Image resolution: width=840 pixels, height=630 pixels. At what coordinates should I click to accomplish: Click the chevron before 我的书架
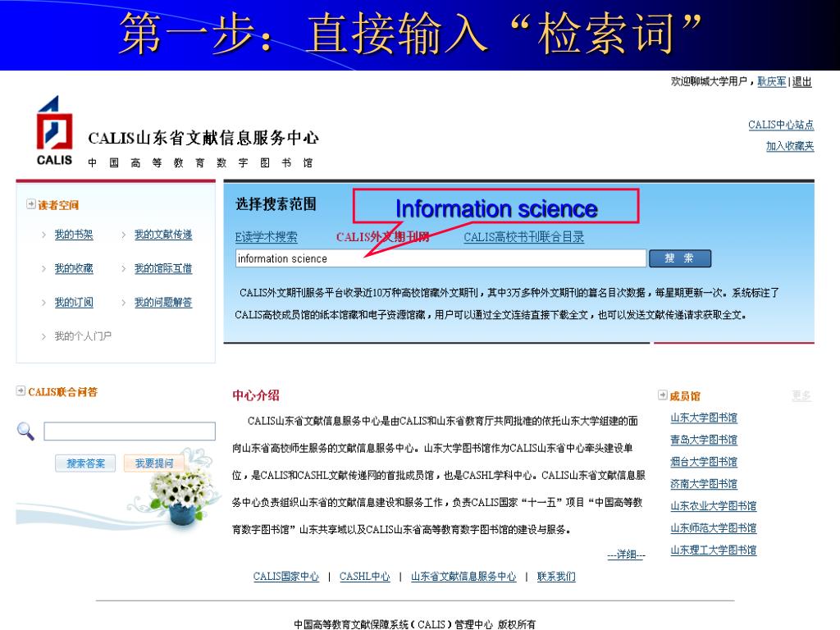tap(43, 235)
